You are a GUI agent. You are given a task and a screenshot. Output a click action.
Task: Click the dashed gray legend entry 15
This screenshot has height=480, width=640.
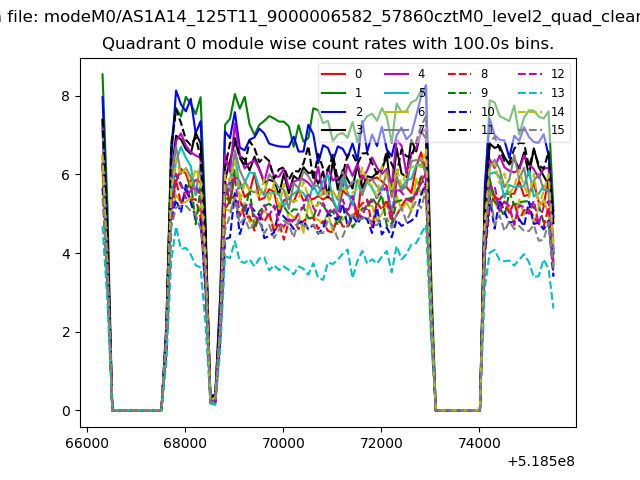[541, 130]
